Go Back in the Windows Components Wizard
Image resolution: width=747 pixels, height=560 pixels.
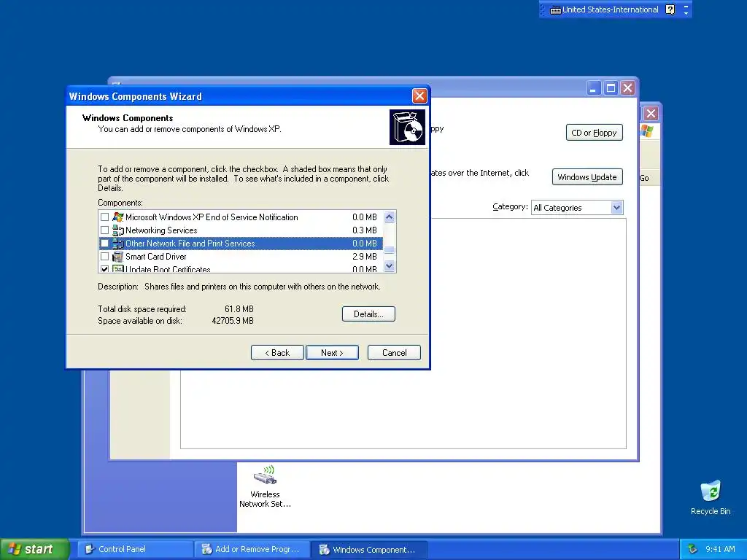coord(277,352)
